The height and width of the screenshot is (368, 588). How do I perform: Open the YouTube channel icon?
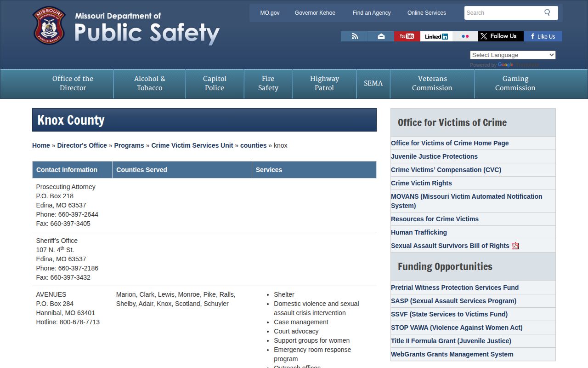pos(407,36)
